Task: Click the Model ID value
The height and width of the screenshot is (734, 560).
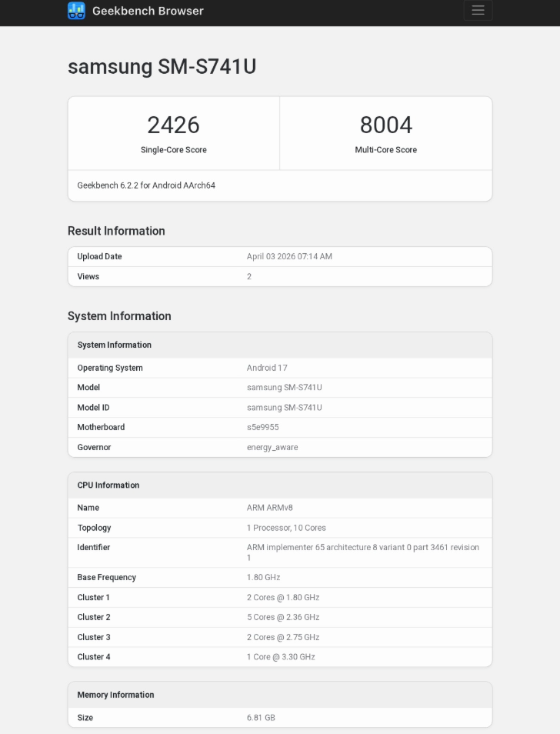Action: coord(284,408)
